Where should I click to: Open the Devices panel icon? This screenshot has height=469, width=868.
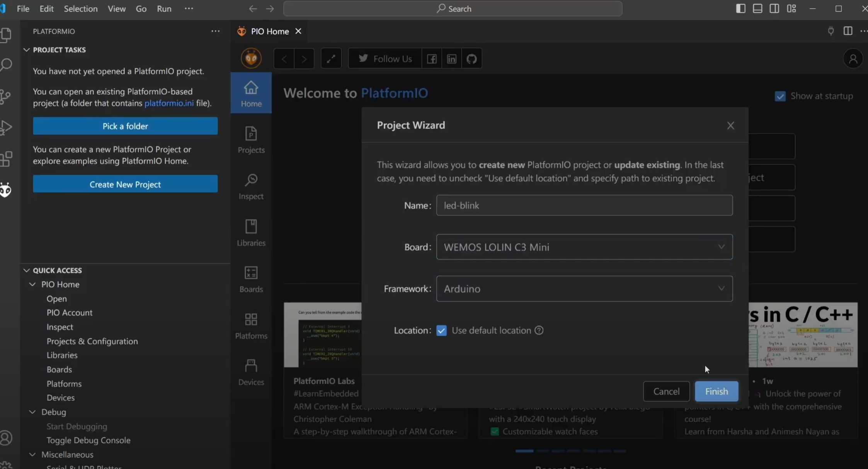[x=251, y=372]
